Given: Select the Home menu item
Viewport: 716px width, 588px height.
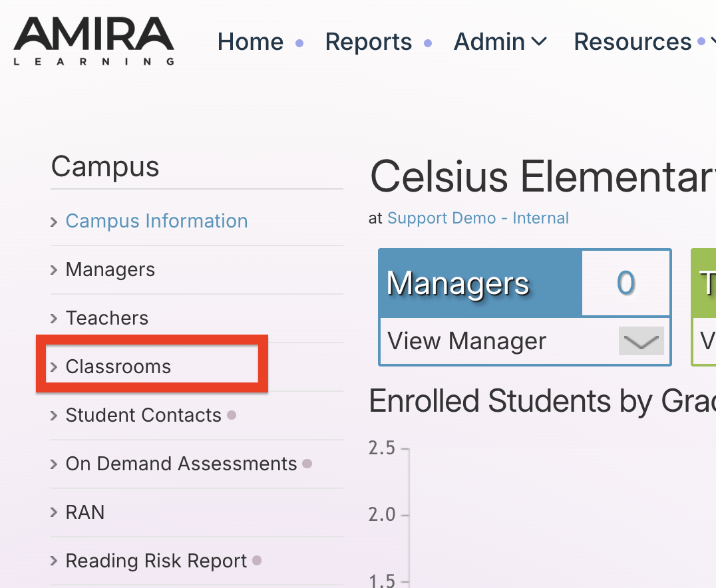Looking at the screenshot, I should (250, 41).
